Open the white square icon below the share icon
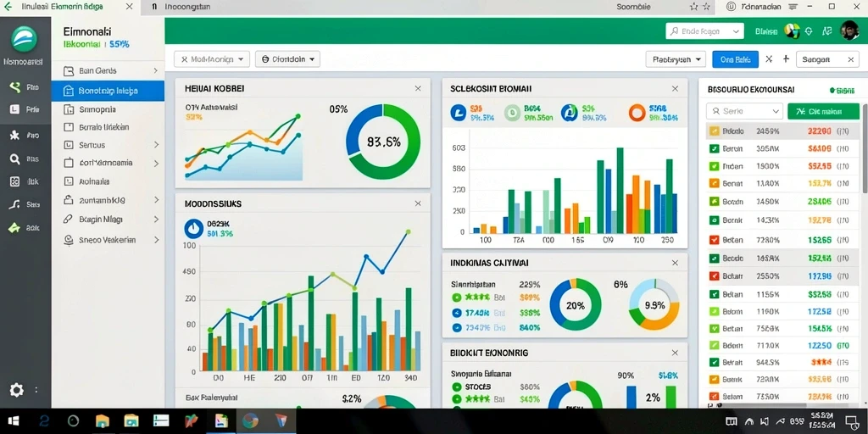Viewport: 868px width, 434px height. [15, 109]
